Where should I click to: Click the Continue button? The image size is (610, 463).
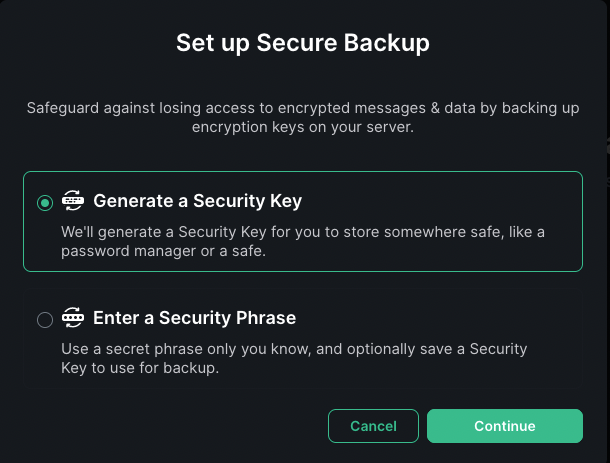pyautogui.click(x=505, y=426)
